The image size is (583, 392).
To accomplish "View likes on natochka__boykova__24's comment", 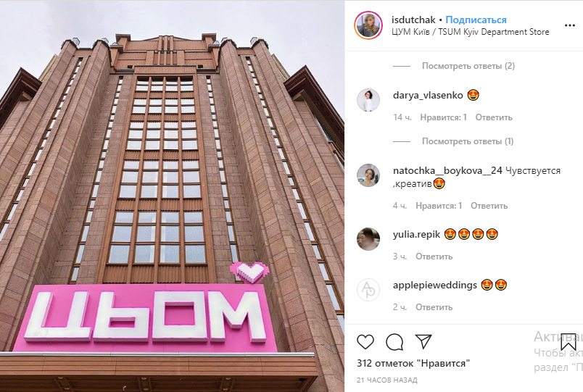I will click(439, 206).
